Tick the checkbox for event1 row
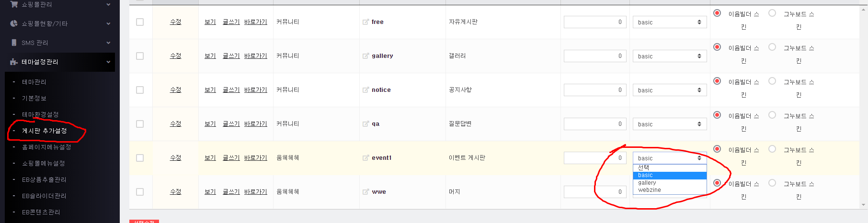 point(140,158)
